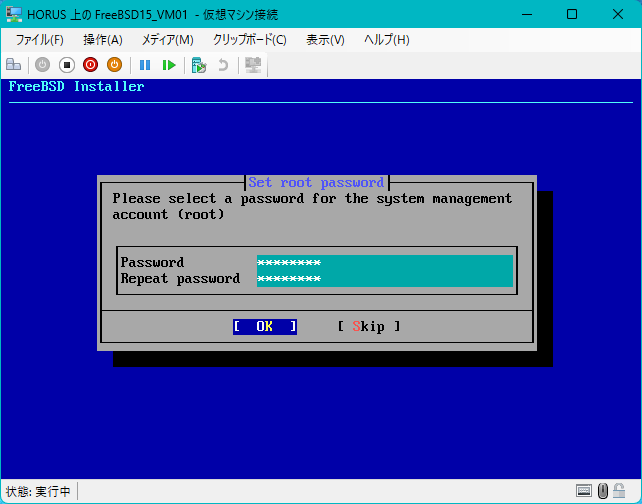
Task: Click the 'Set root password' dialog title
Action: click(x=316, y=182)
